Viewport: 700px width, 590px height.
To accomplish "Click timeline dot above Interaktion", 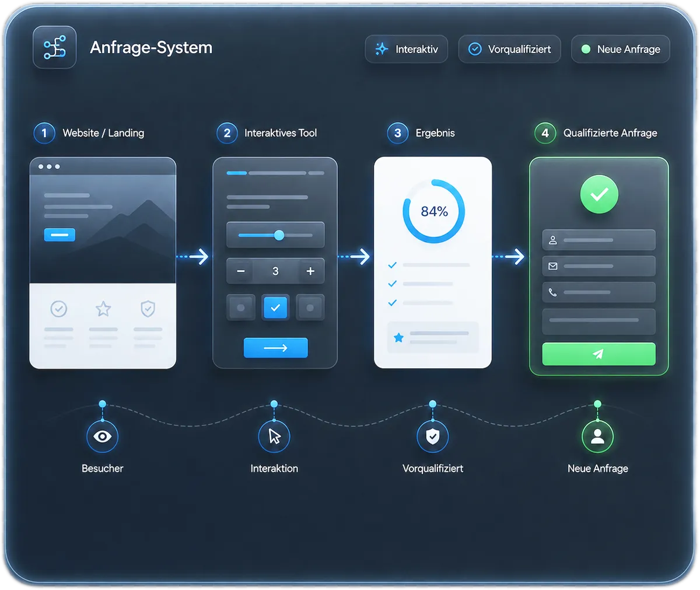I will (274, 404).
